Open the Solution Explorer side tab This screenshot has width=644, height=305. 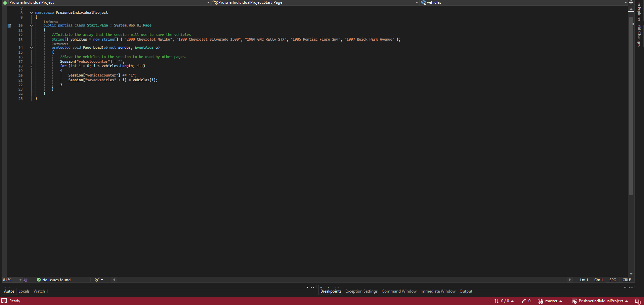point(639,11)
